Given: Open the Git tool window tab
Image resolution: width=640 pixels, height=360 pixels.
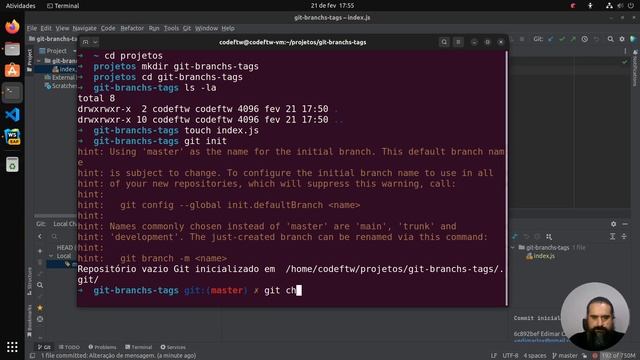Looking at the screenshot, I should 44,347.
